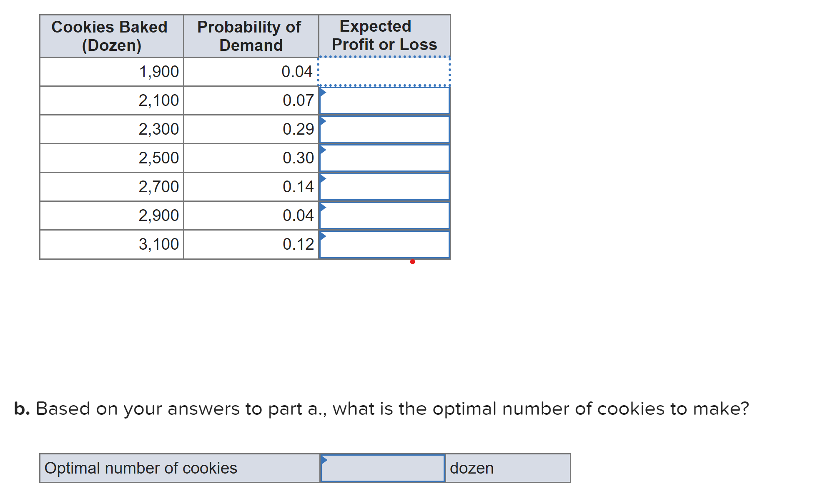Click the probability value 0.30 cell
Viewport: 838px width, 504px height.
(249, 158)
